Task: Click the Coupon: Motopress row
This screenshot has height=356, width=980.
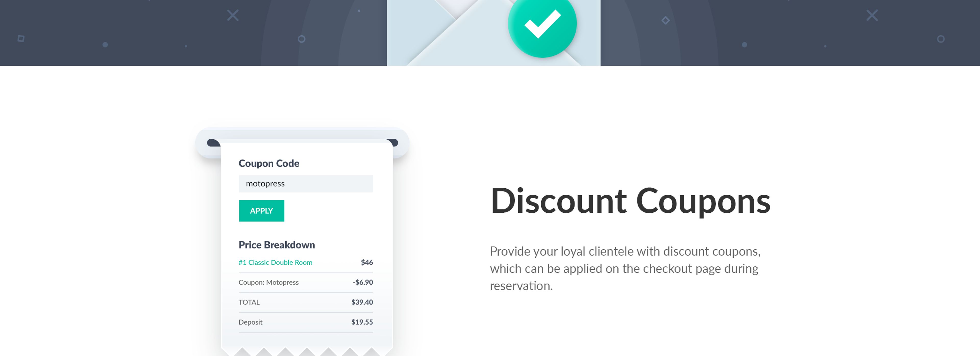Action: click(306, 282)
